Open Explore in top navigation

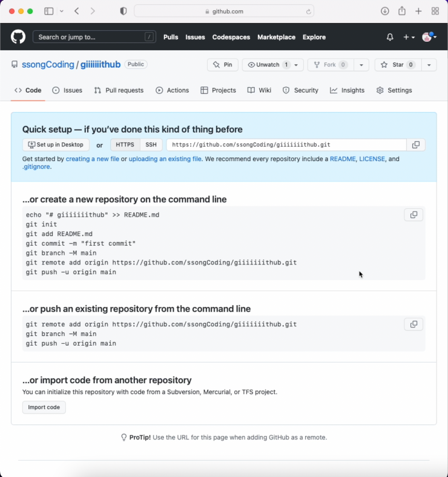coord(314,37)
